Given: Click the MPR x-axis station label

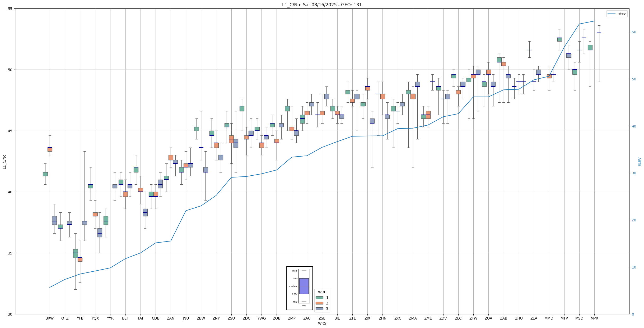Looking at the screenshot, I should (594, 318).
